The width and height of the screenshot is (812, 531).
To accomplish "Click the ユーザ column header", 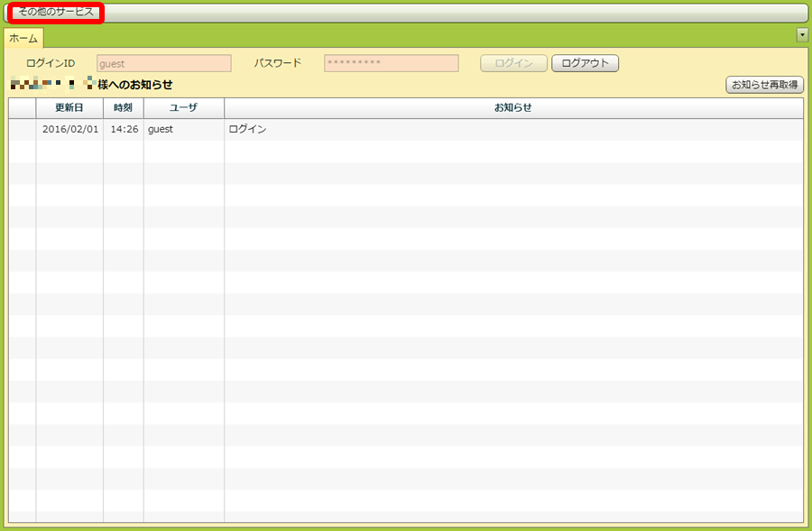I will 184,108.
